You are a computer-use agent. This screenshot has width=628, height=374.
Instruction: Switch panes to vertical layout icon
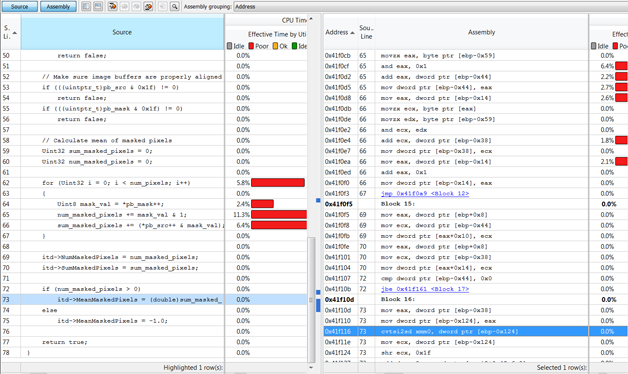point(86,6)
